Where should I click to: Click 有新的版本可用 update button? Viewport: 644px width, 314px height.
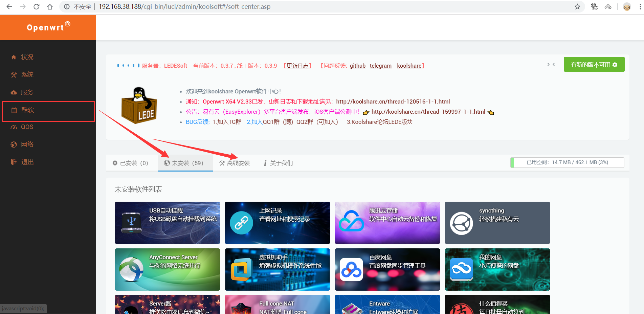point(594,64)
